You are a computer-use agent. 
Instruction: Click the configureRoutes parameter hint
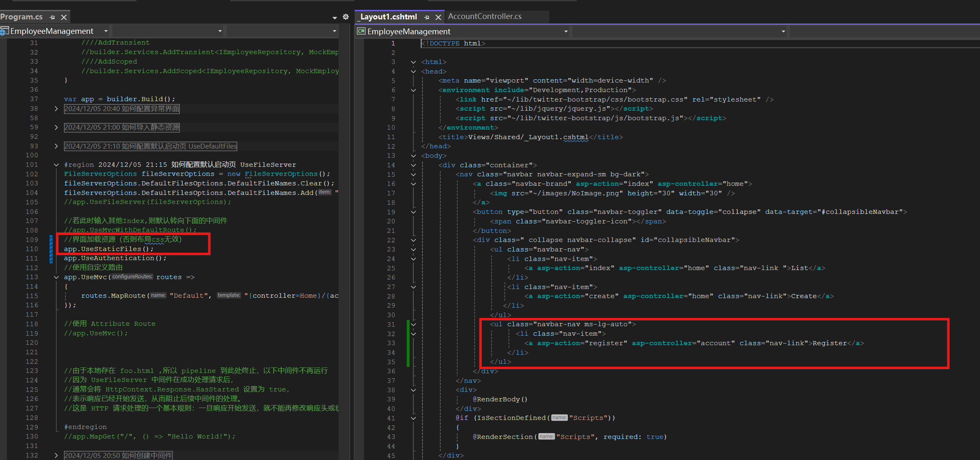pyautogui.click(x=132, y=277)
